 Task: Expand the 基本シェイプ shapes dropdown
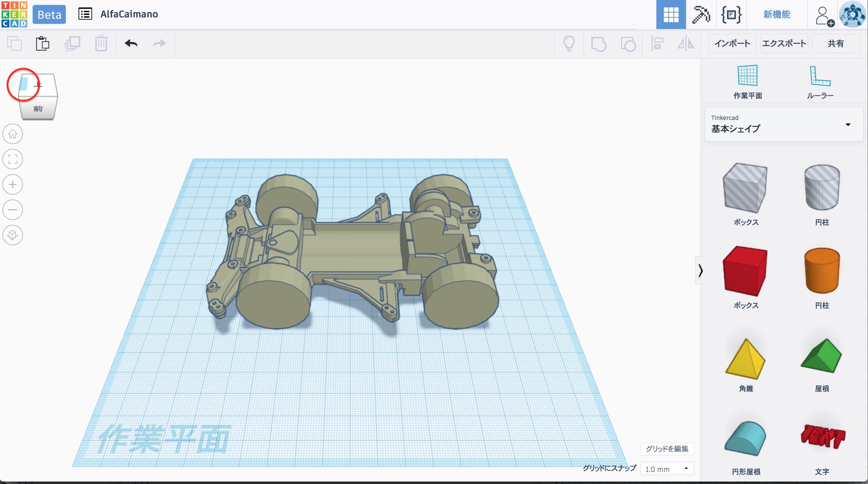[x=848, y=125]
